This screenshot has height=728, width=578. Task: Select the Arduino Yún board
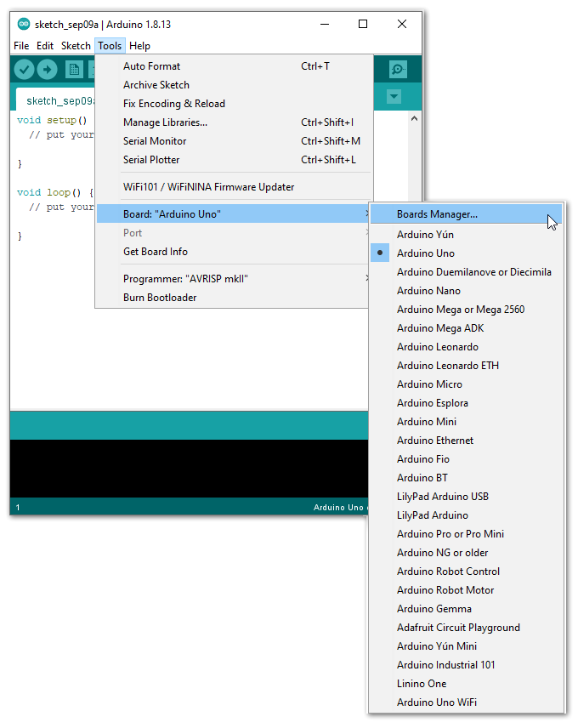pyautogui.click(x=466, y=235)
